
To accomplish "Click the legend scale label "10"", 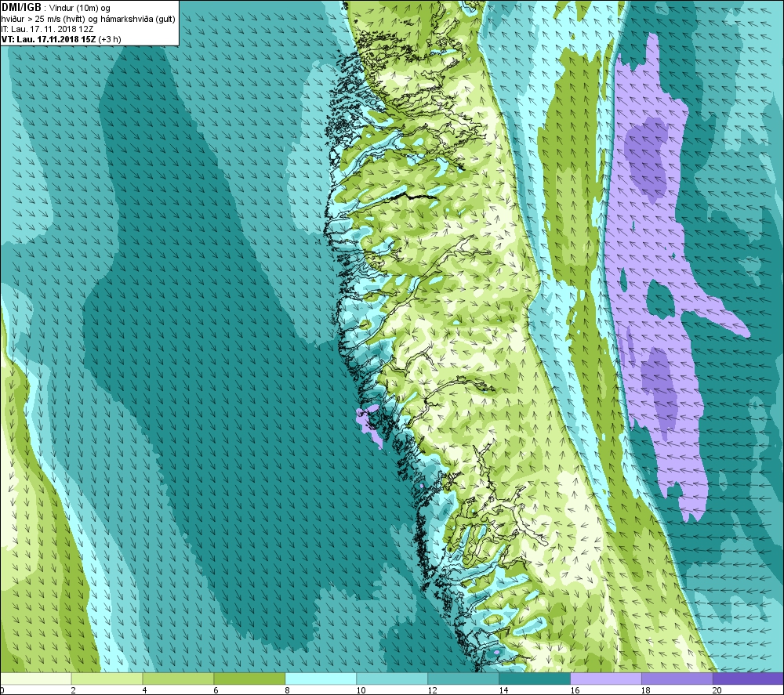I will coord(361,690).
